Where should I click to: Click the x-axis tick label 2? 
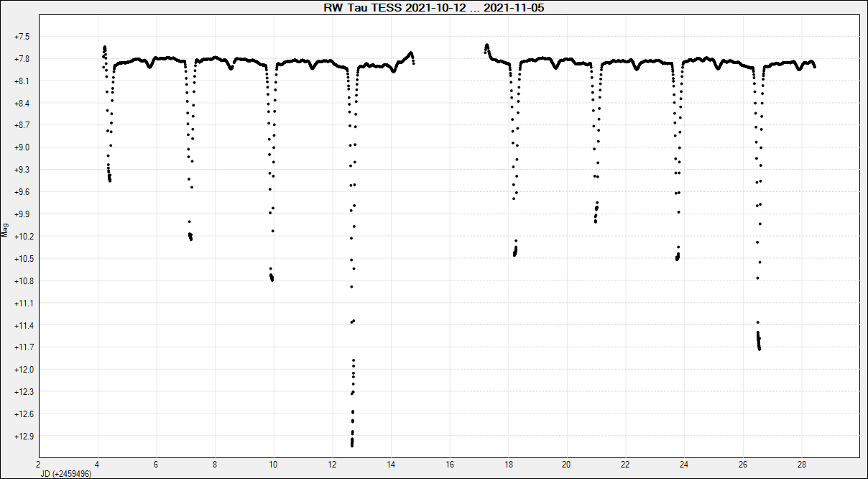click(39, 465)
